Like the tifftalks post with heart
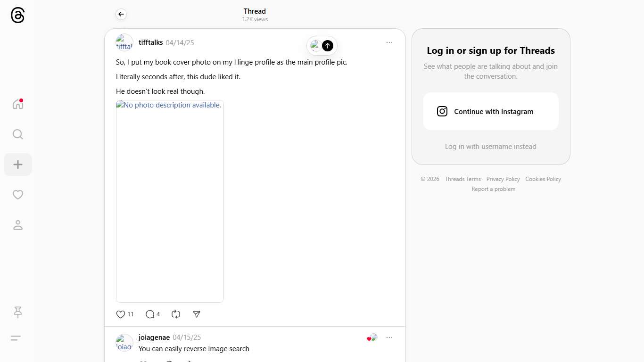644x362 pixels. click(121, 314)
